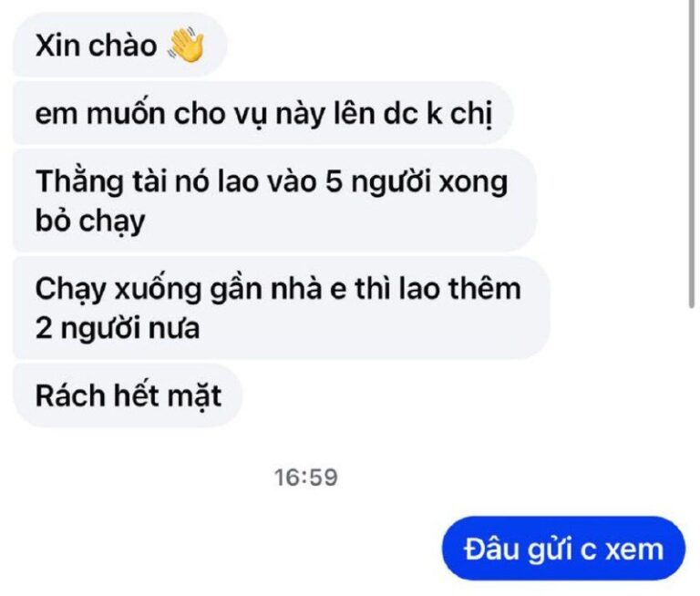Click the vertical scrollbar thumb

click(x=691, y=154)
